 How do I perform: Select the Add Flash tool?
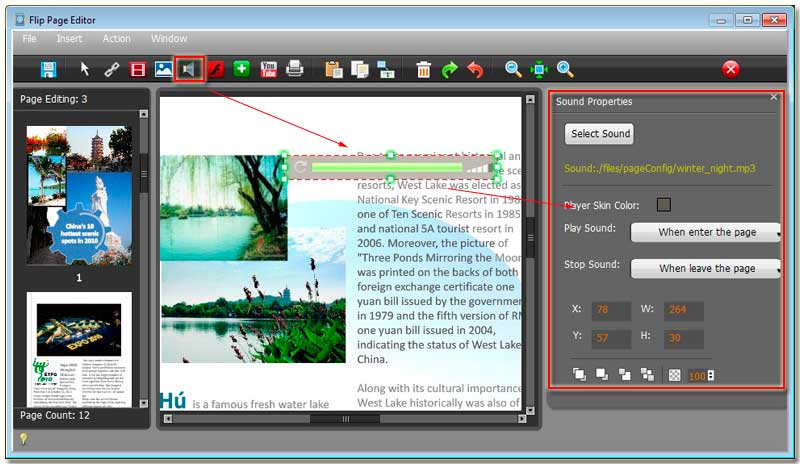tap(216, 69)
